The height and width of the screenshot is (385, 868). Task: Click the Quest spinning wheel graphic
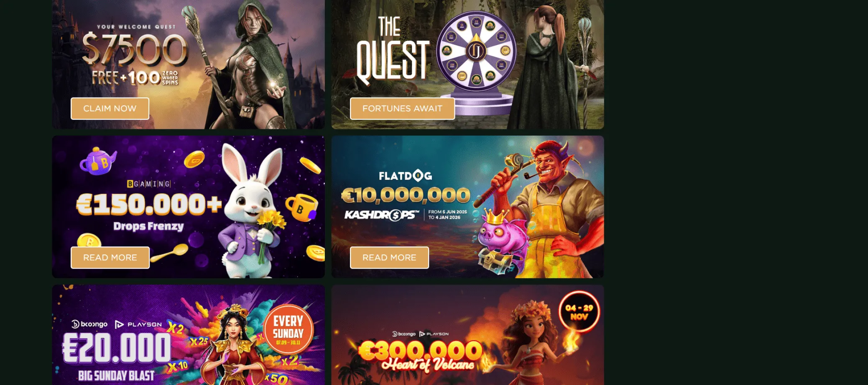pos(476,51)
